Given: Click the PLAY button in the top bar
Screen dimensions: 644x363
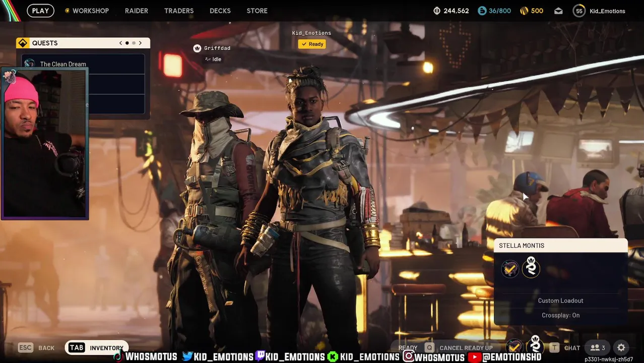Looking at the screenshot, I should tap(40, 11).
